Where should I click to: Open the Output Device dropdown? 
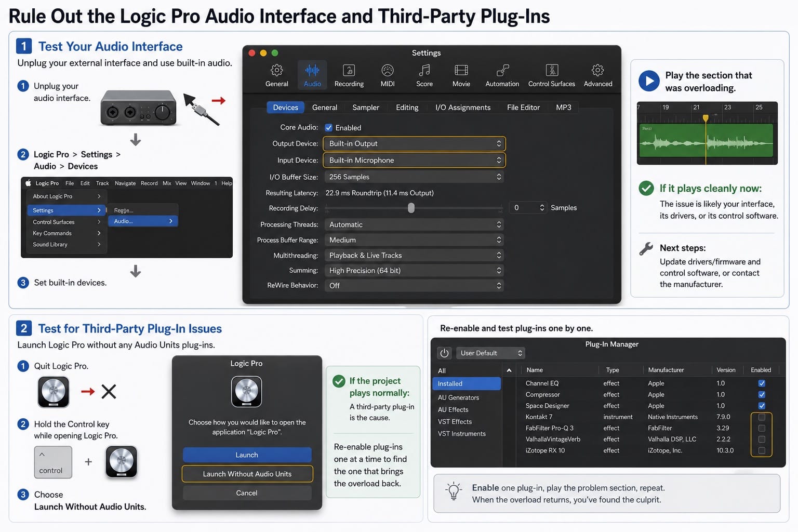click(x=414, y=144)
